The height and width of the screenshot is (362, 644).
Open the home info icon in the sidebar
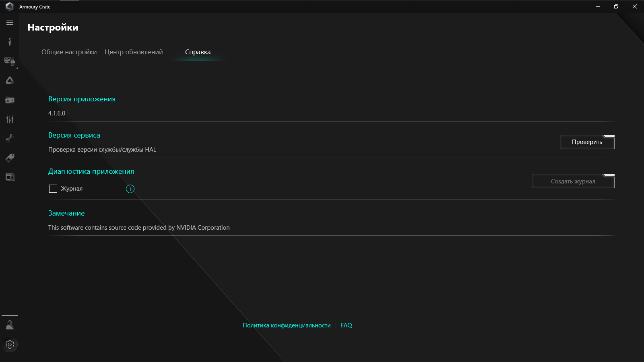tap(10, 42)
